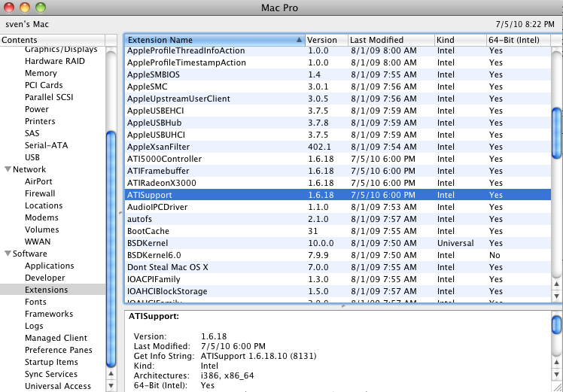Select the AppleSMBIOS extension row
563x392 pixels.
pyautogui.click(x=338, y=74)
